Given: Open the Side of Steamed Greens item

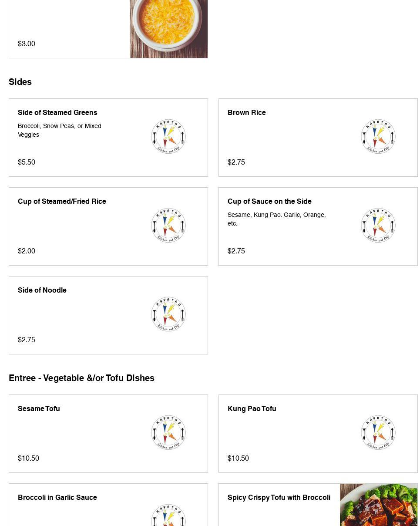Looking at the screenshot, I should click(57, 112).
